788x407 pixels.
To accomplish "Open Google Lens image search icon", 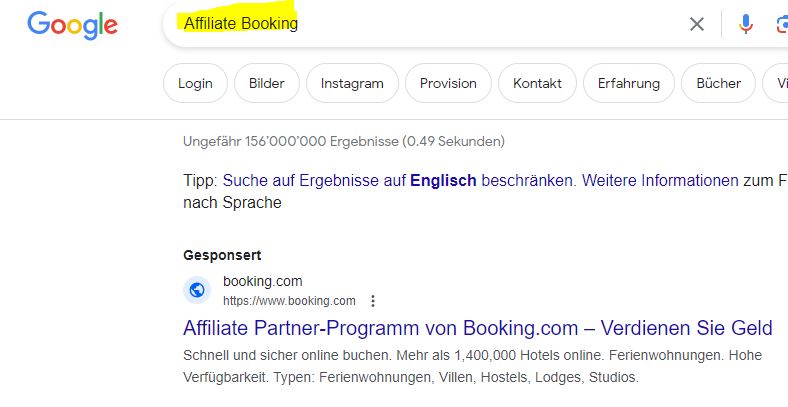I will (x=782, y=24).
